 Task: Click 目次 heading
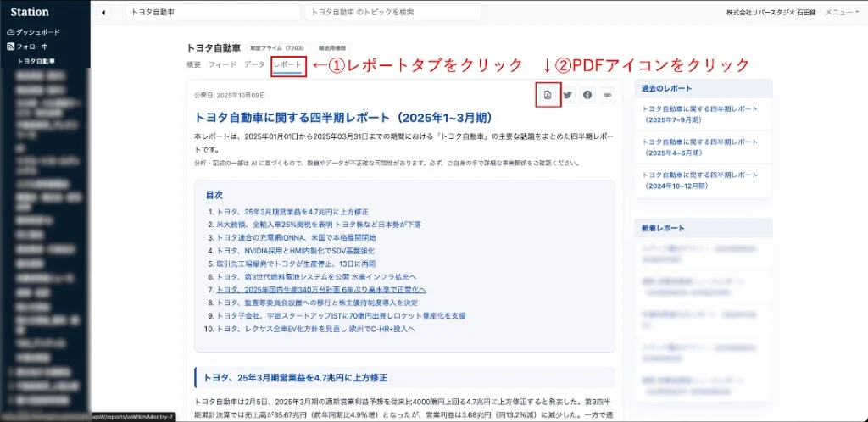coord(214,195)
